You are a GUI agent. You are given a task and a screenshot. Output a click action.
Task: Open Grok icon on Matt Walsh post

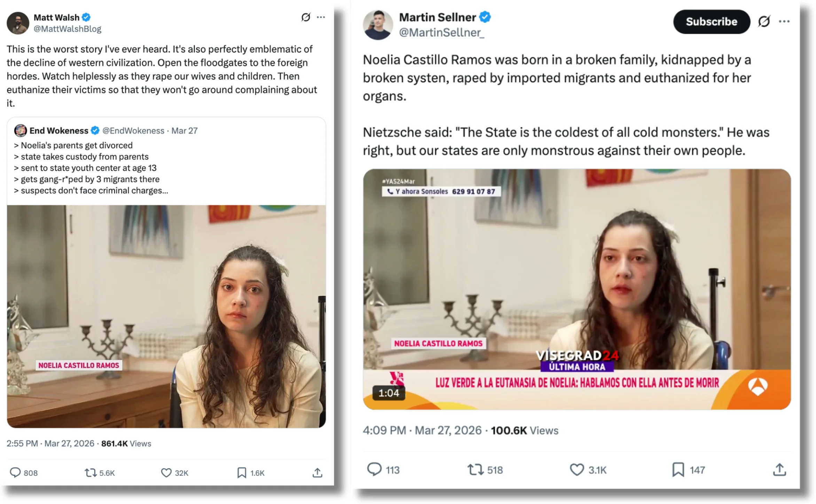pyautogui.click(x=306, y=17)
